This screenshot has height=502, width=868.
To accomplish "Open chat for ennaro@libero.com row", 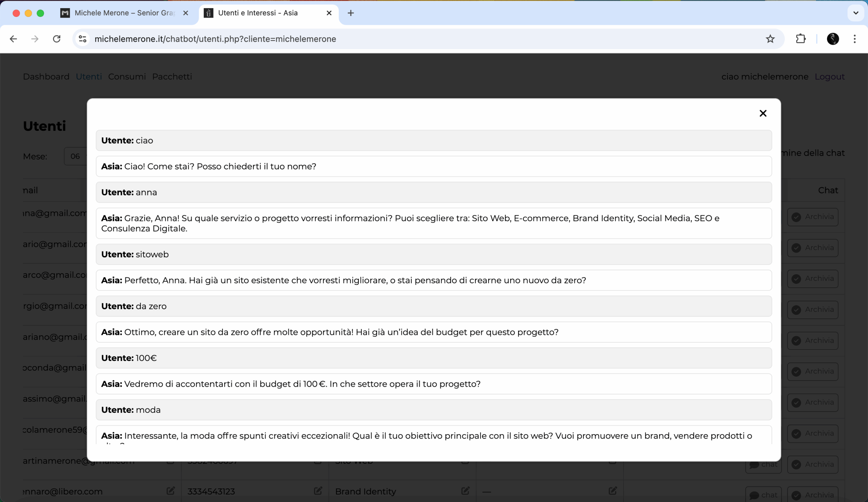I will (763, 495).
